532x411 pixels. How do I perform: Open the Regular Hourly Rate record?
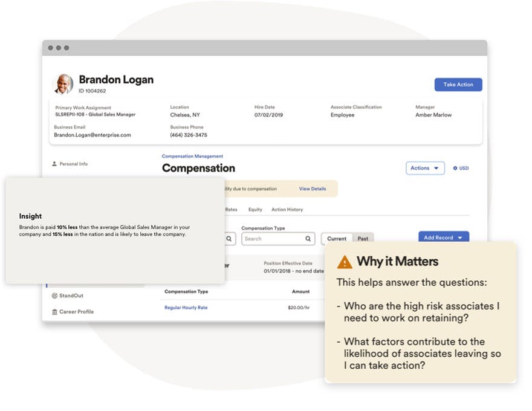pos(186,307)
